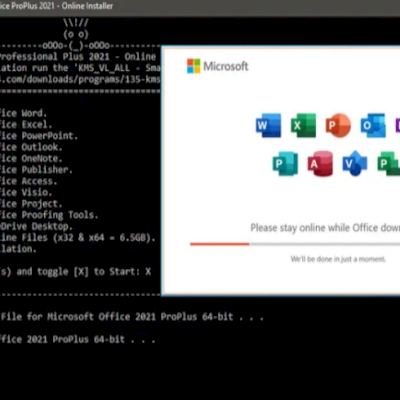This screenshot has width=400, height=400.
Task: Click the 'fice OneNote.' console line
Action: tap(31, 159)
